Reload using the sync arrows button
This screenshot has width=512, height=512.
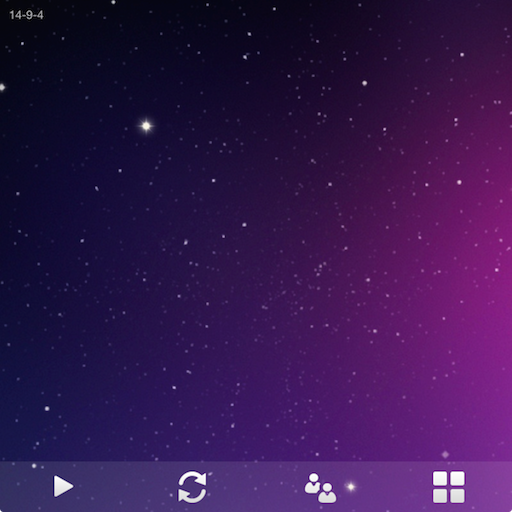point(192,487)
